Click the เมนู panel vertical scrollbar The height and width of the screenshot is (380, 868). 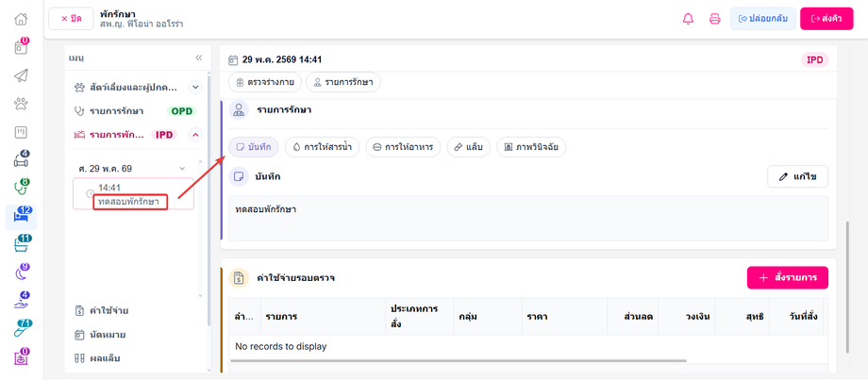tap(209, 199)
